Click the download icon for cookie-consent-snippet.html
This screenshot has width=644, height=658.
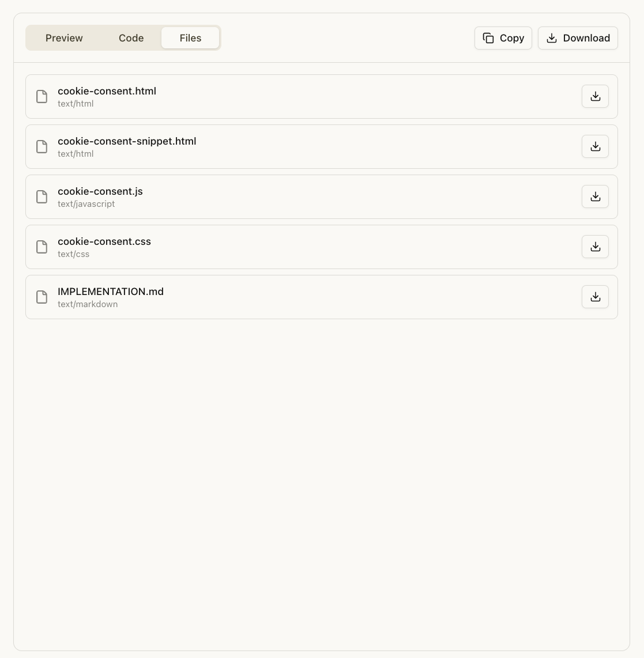point(595,146)
